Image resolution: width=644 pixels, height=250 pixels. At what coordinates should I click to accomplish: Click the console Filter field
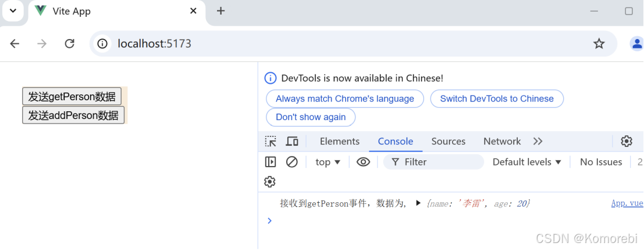coord(434,162)
